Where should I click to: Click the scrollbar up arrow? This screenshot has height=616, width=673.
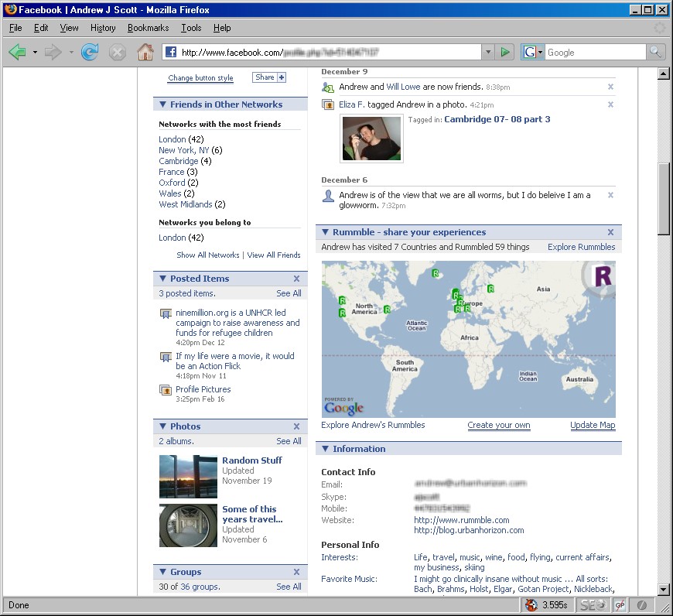pyautogui.click(x=664, y=74)
